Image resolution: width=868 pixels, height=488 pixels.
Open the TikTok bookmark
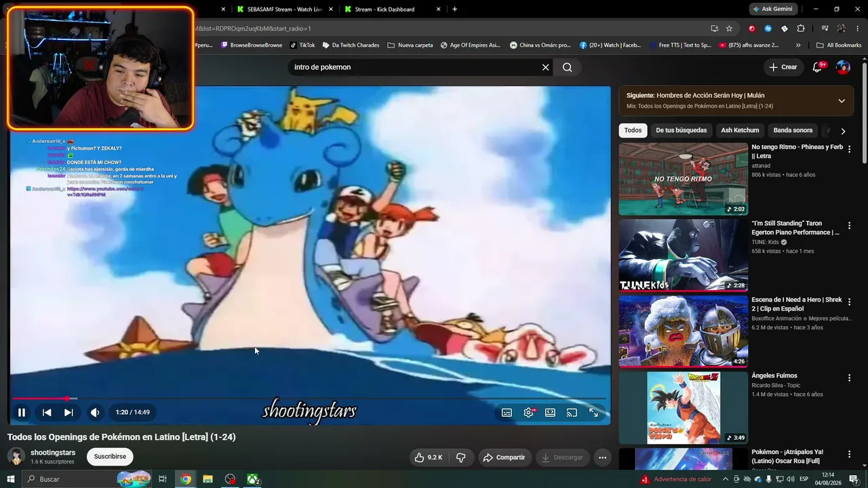[x=302, y=45]
